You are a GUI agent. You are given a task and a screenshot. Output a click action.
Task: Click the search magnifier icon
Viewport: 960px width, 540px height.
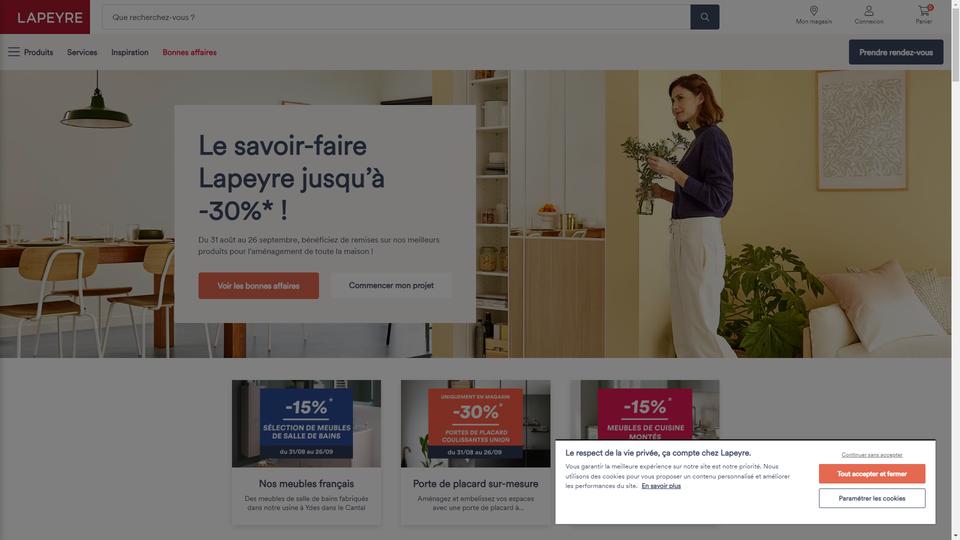click(x=705, y=17)
